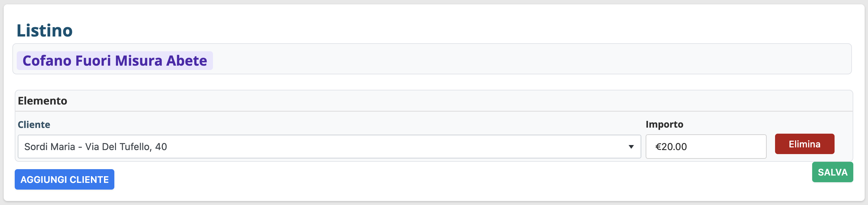Click the AGGIUNGI CLIENTE button
This screenshot has width=868, height=205.
pos(64,179)
